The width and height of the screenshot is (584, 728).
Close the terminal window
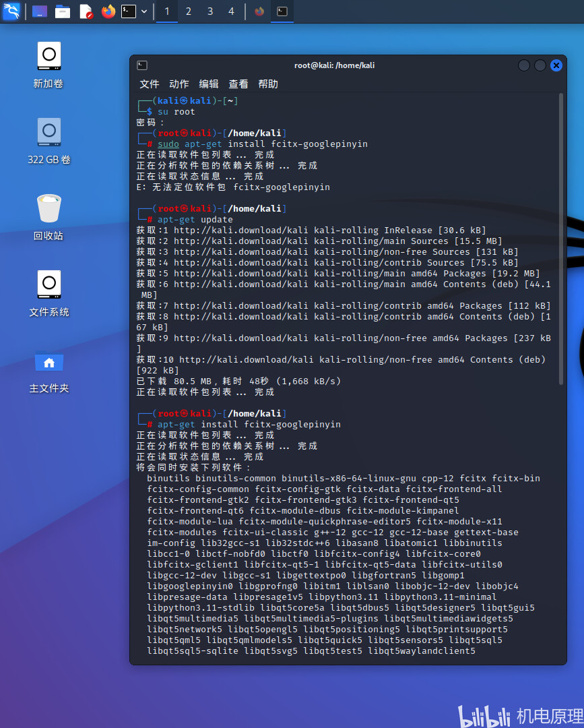pyautogui.click(x=556, y=65)
